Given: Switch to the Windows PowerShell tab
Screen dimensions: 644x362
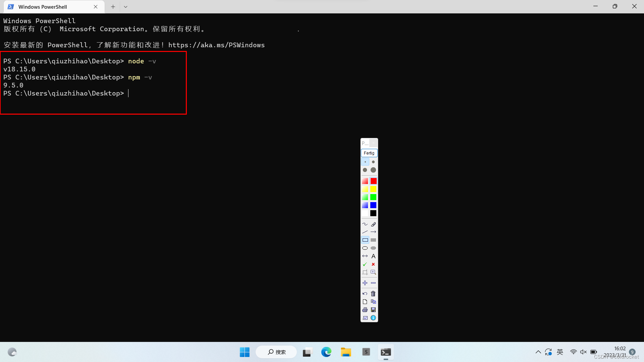Looking at the screenshot, I should tap(43, 7).
